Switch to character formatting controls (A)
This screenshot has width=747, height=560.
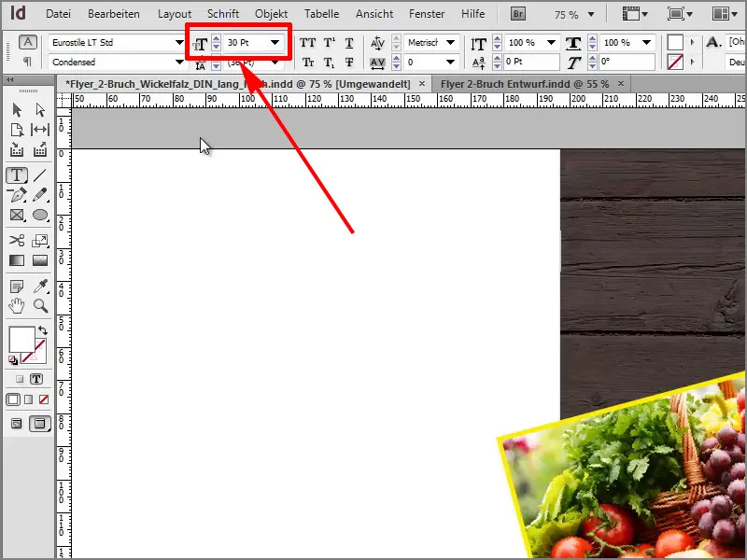[x=28, y=42]
